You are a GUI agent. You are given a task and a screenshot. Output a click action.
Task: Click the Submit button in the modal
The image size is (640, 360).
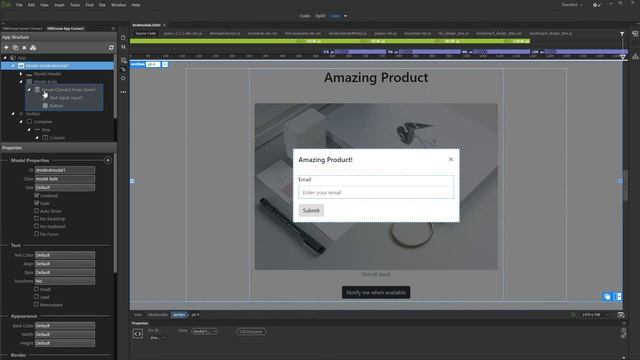(x=311, y=211)
